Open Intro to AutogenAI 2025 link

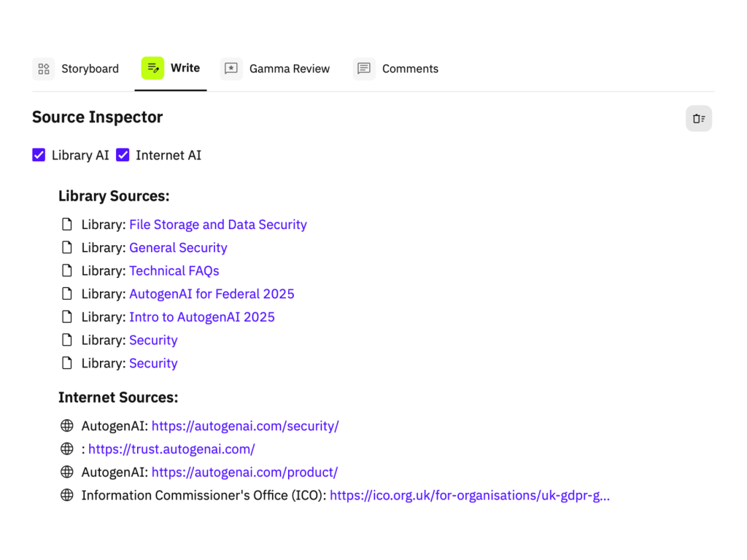pyautogui.click(x=202, y=317)
